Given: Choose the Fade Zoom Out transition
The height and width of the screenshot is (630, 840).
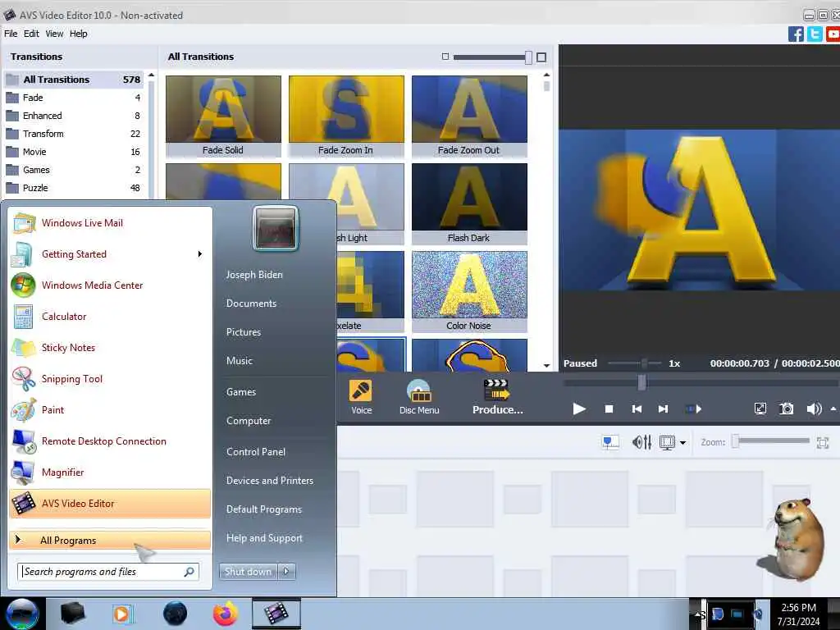Looking at the screenshot, I should coord(469,116).
